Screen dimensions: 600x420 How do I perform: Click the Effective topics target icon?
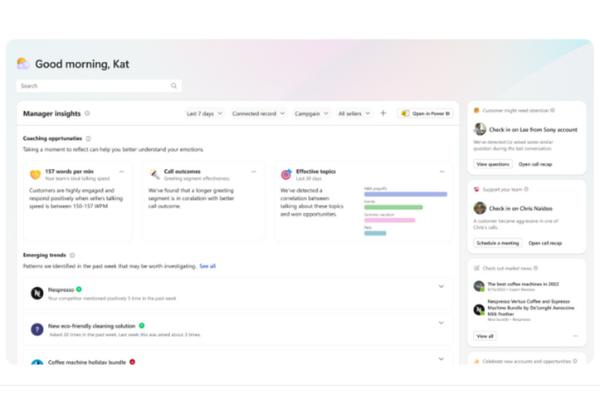[286, 174]
